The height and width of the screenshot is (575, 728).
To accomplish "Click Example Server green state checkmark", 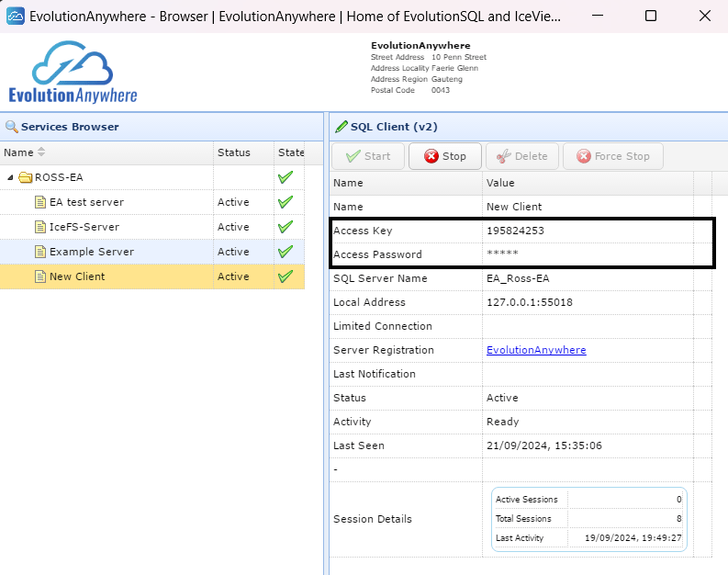I will [286, 252].
